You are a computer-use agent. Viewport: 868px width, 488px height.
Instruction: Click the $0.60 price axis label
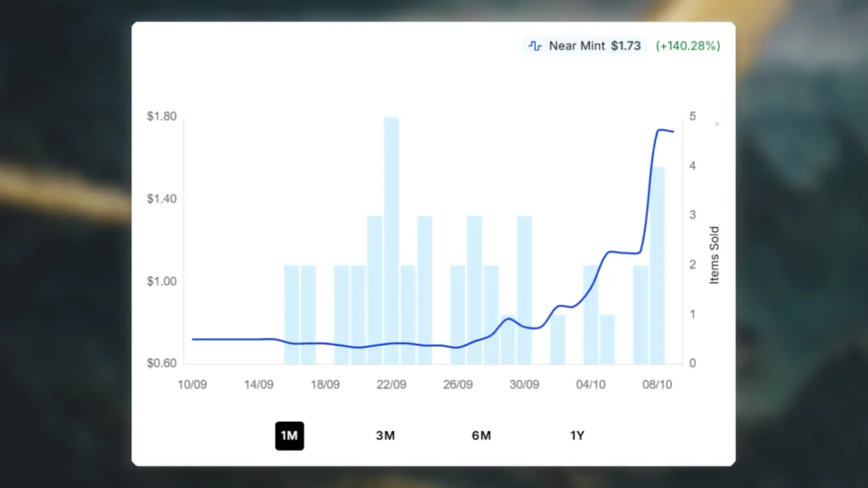click(x=162, y=363)
